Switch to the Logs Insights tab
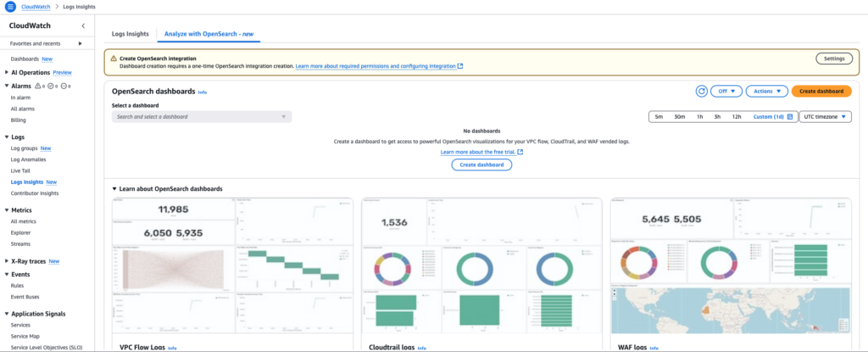This screenshot has width=868, height=352. (x=131, y=34)
